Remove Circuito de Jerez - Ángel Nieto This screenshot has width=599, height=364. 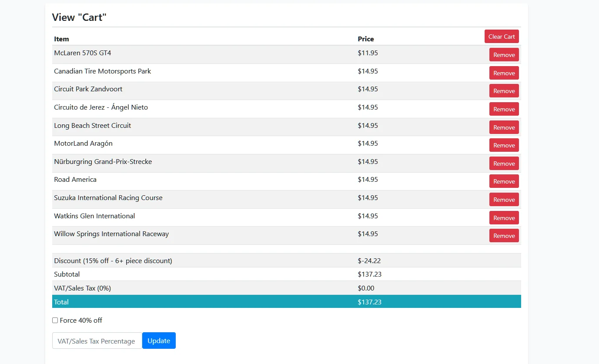[504, 109]
